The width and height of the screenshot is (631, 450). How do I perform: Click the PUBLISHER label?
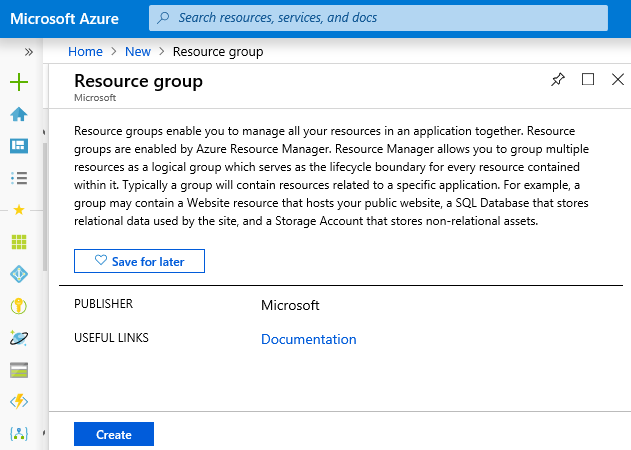(x=103, y=304)
